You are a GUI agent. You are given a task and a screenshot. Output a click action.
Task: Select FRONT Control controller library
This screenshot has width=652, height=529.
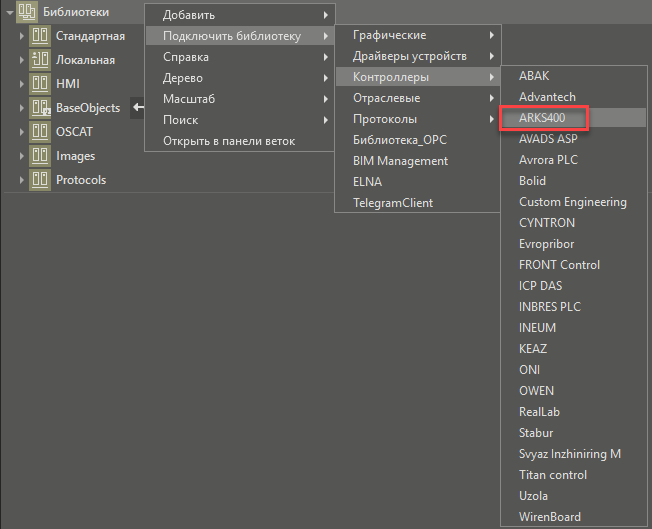(574, 265)
